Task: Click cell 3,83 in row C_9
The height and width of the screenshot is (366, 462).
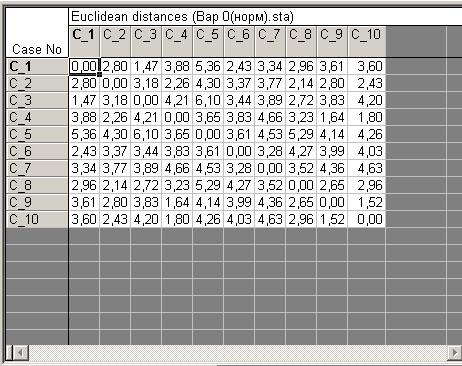Action: tap(146, 202)
